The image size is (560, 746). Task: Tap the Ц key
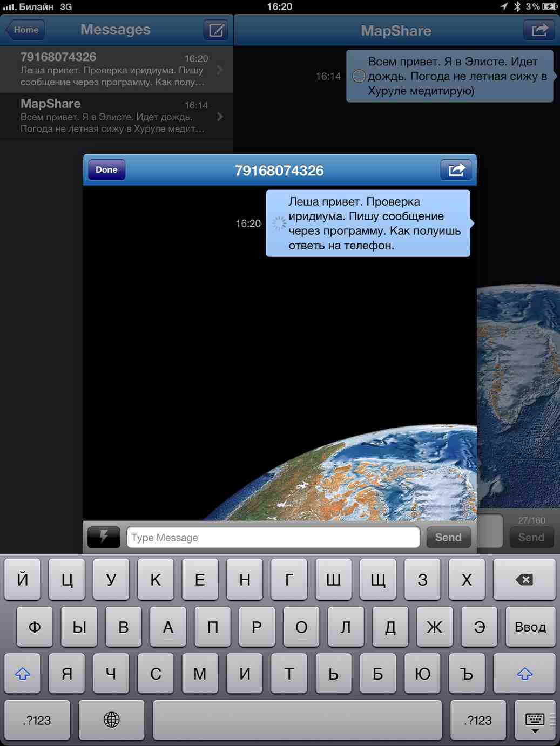(x=66, y=580)
